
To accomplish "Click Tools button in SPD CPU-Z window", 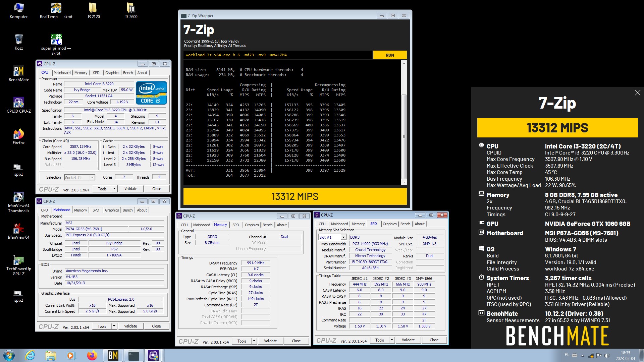I will (x=379, y=340).
